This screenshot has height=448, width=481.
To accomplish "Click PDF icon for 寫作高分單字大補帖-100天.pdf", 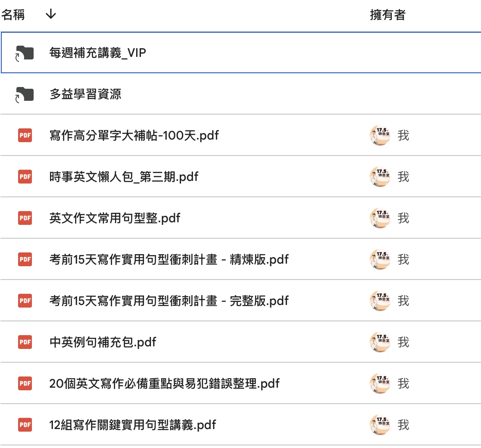I will (x=25, y=136).
